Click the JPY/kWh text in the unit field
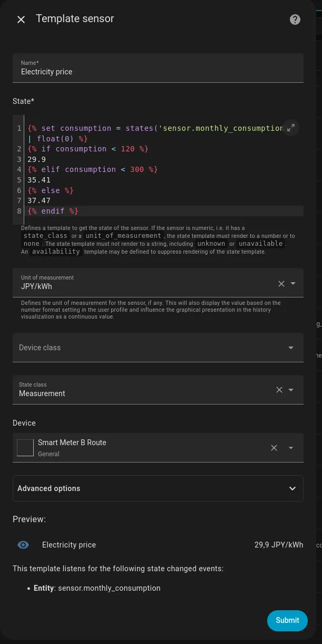 [36, 287]
